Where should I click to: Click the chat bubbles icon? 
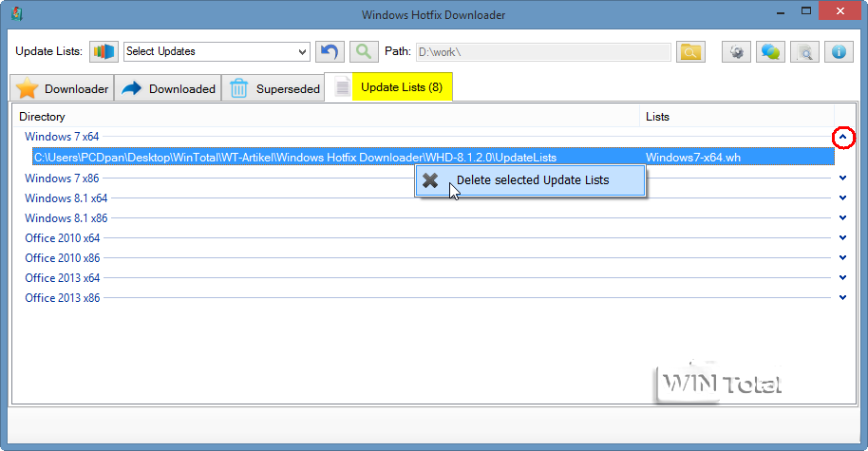[770, 52]
